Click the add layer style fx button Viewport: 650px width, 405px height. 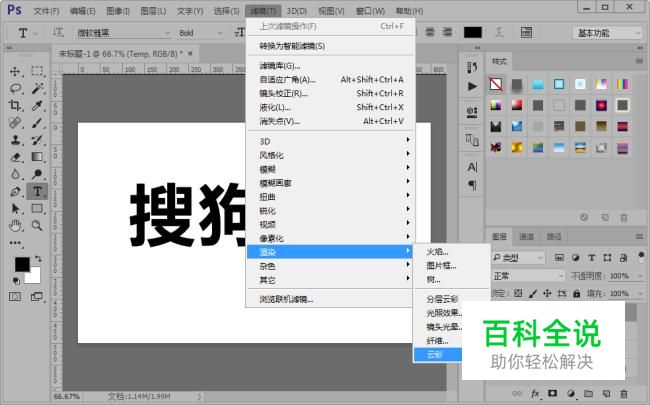535,393
